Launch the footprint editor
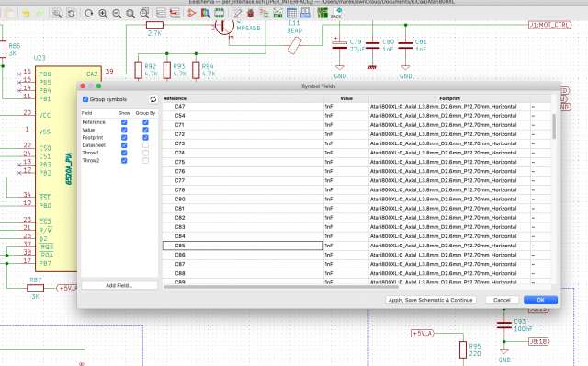This screenshot has width=588, height=366. (220, 14)
